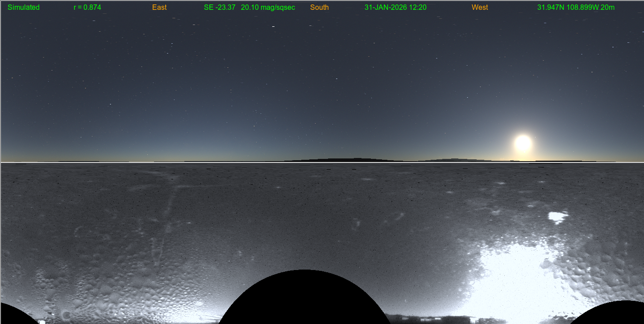Click the black arc in bottom-right corner
This screenshot has height=324, width=644.
point(616,314)
